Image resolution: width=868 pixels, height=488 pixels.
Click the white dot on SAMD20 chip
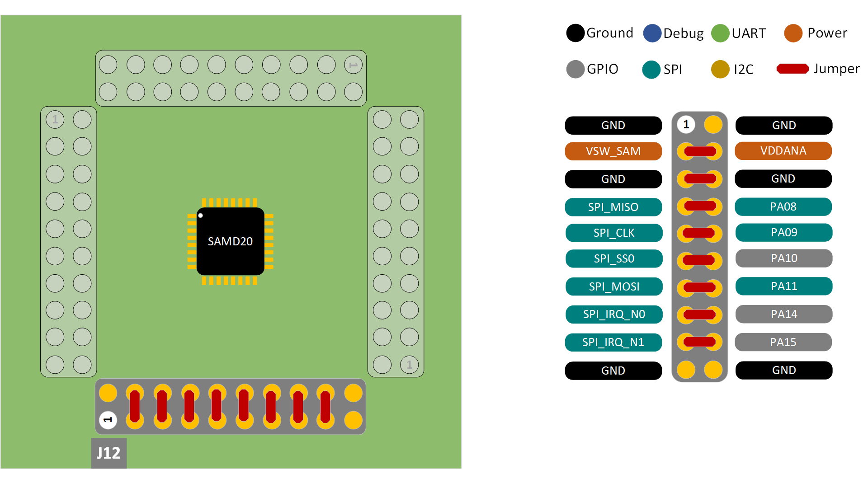click(x=200, y=216)
